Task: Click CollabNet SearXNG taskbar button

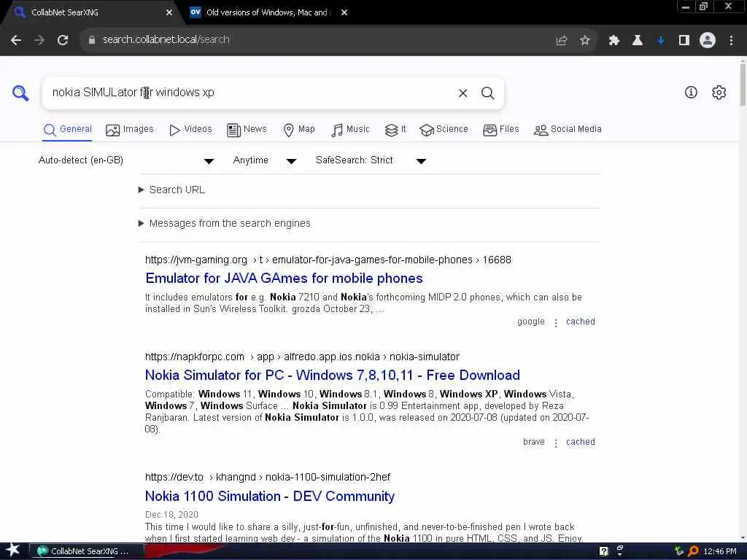Action: [x=88, y=551]
